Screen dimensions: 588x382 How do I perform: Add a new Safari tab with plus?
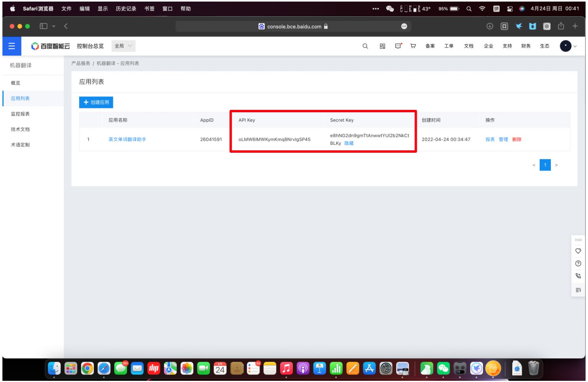tap(575, 26)
